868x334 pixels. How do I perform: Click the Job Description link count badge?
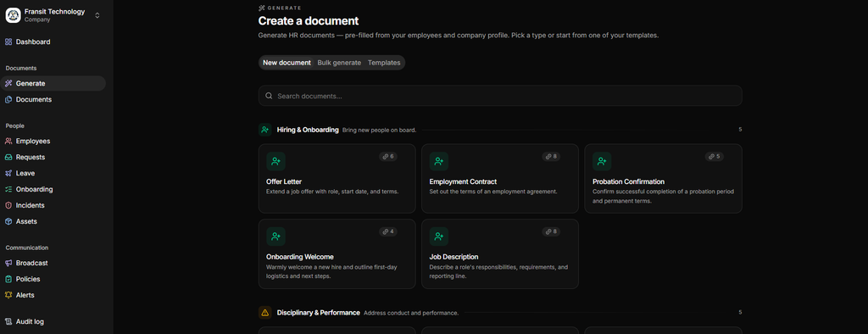(551, 231)
